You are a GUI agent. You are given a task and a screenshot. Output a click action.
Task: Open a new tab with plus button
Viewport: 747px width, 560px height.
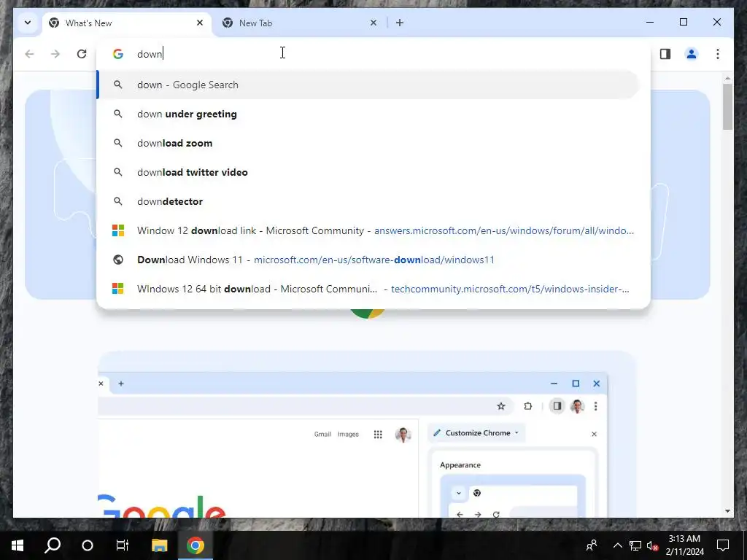pos(400,23)
